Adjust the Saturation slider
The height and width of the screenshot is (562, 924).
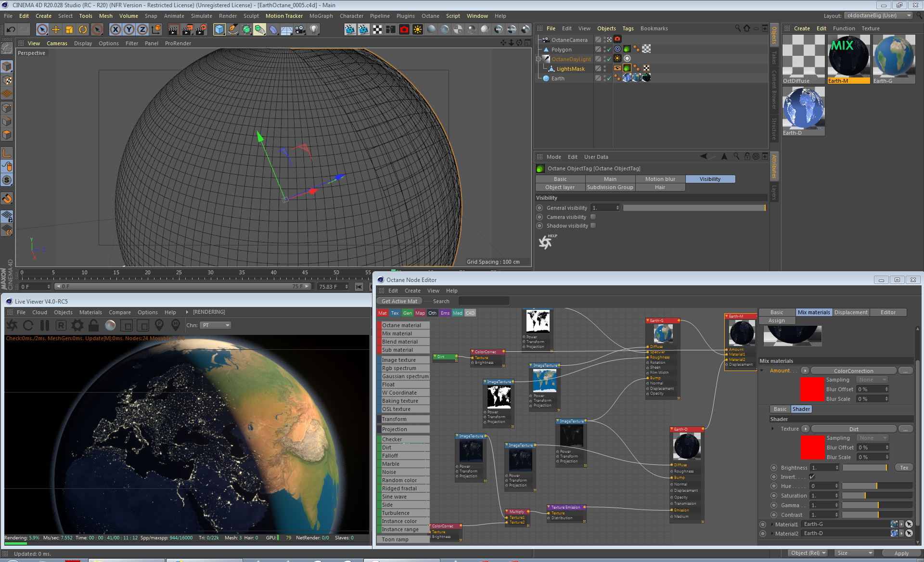(x=865, y=496)
